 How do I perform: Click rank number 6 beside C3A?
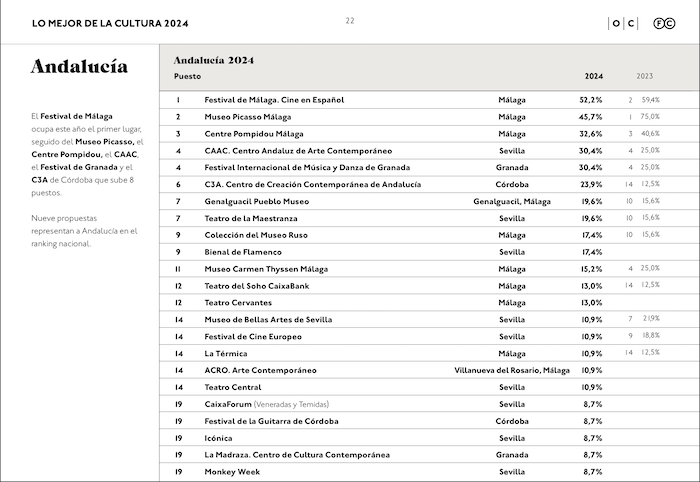[x=178, y=184]
